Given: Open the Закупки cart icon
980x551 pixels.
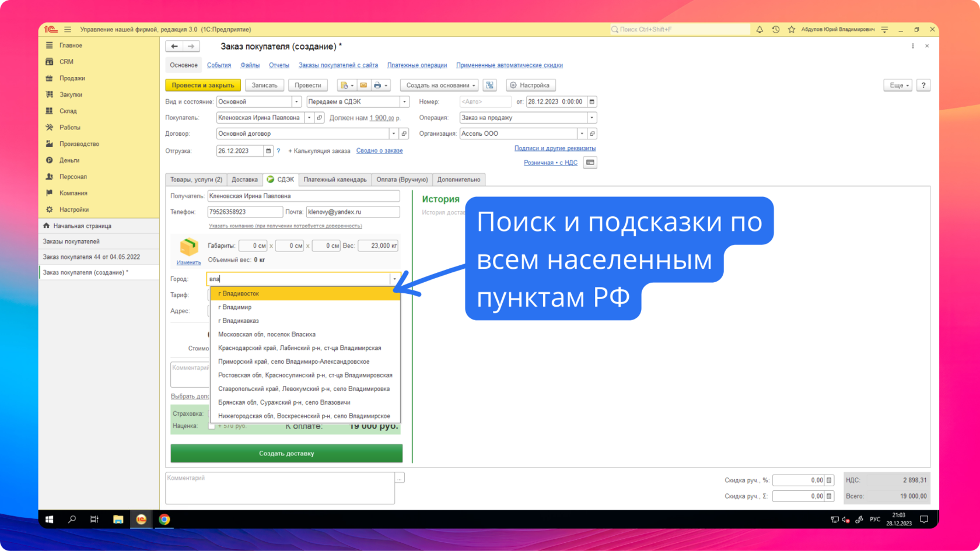Looking at the screenshot, I should [x=50, y=94].
